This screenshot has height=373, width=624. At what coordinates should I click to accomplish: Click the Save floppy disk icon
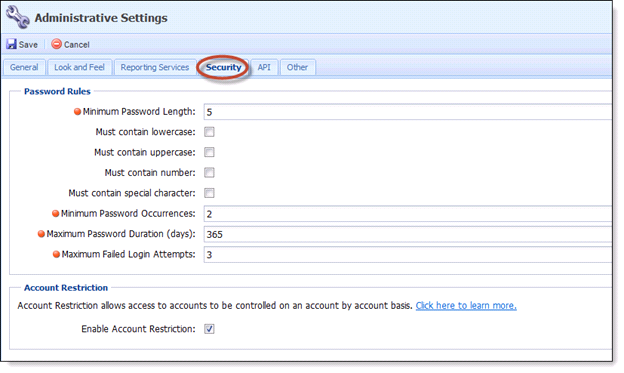tap(12, 44)
